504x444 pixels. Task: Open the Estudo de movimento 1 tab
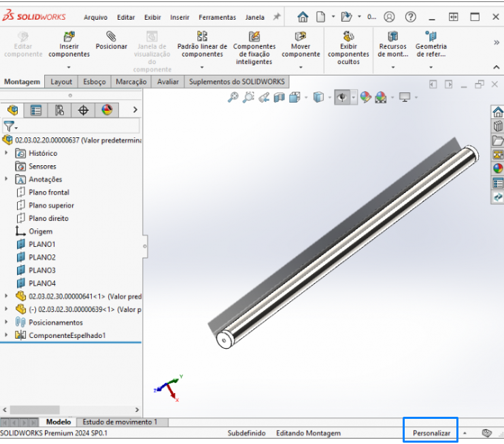click(121, 422)
